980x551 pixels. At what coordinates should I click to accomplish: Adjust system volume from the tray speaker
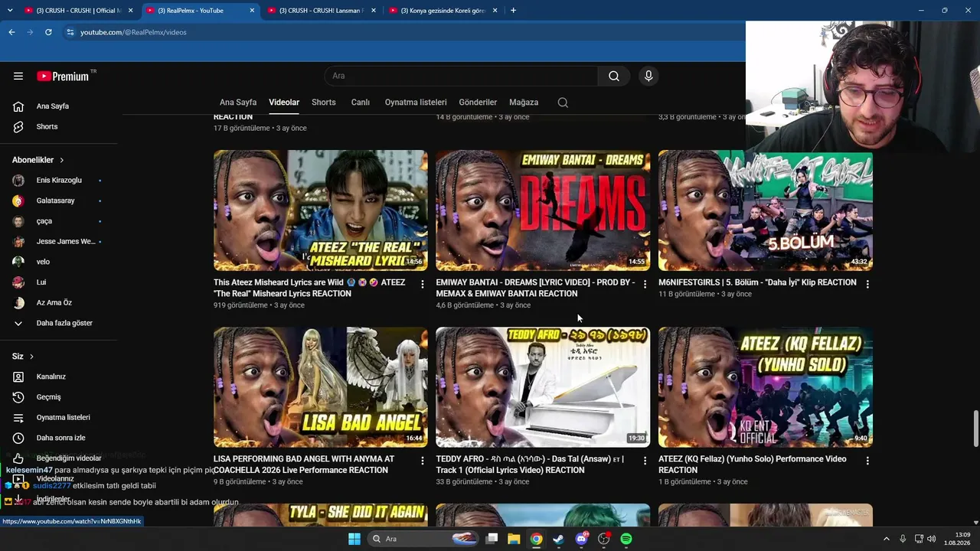932,539
